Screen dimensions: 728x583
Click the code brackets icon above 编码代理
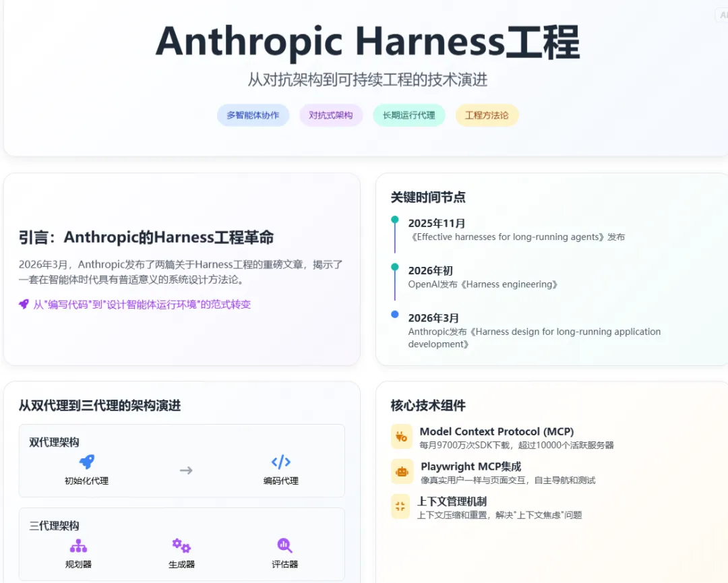(x=281, y=462)
